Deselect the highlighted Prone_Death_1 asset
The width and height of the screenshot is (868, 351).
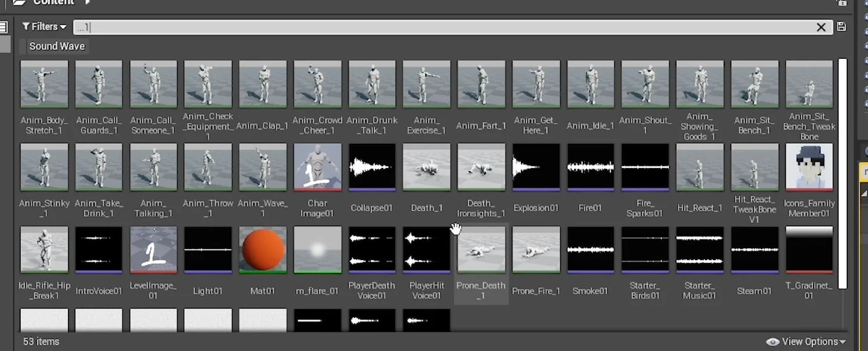click(x=481, y=250)
